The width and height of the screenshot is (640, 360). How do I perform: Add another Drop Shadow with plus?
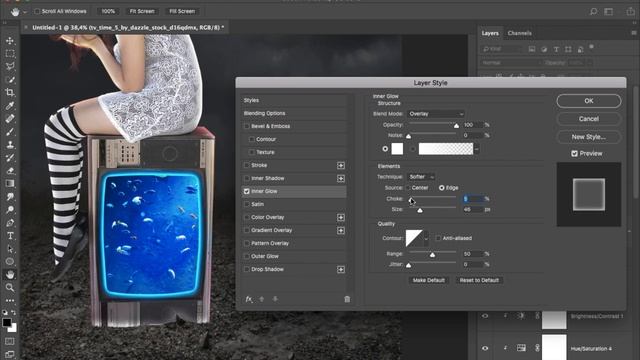[x=341, y=269]
